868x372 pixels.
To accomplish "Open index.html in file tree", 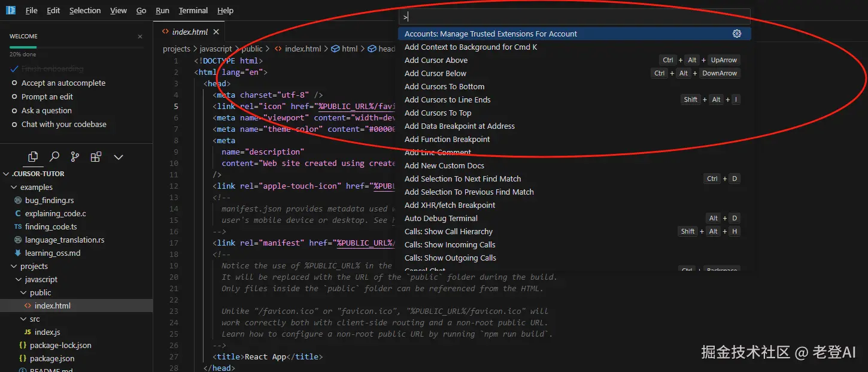I will (x=76, y=306).
